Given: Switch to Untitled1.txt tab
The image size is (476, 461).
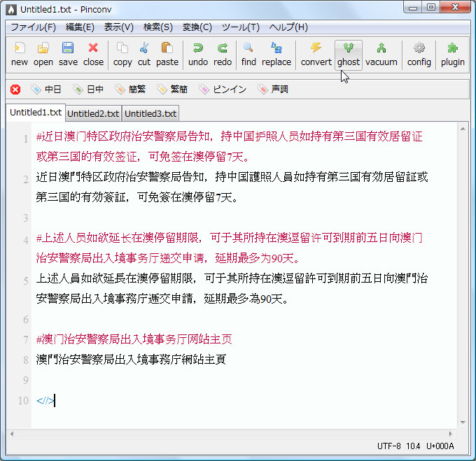Looking at the screenshot, I should click(x=36, y=113).
